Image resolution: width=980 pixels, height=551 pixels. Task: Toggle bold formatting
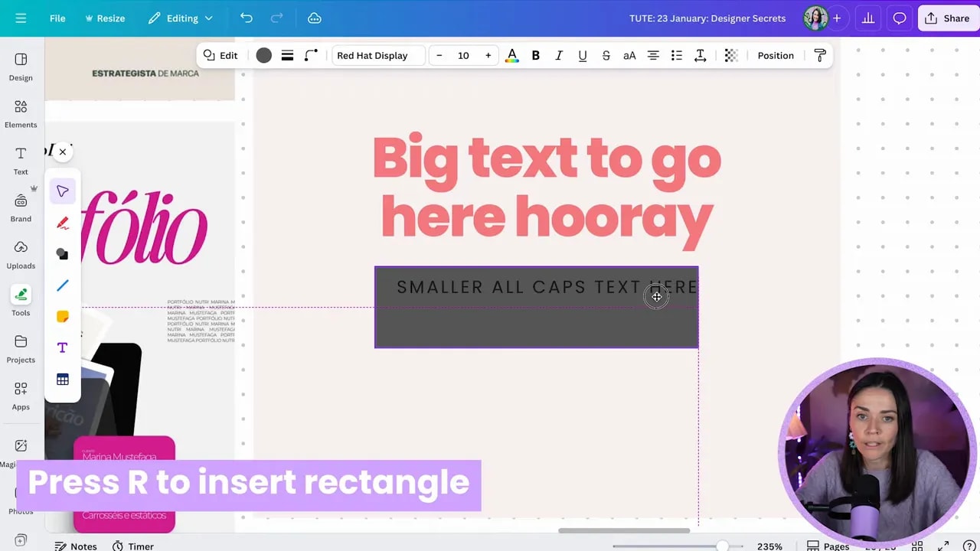[x=535, y=55]
